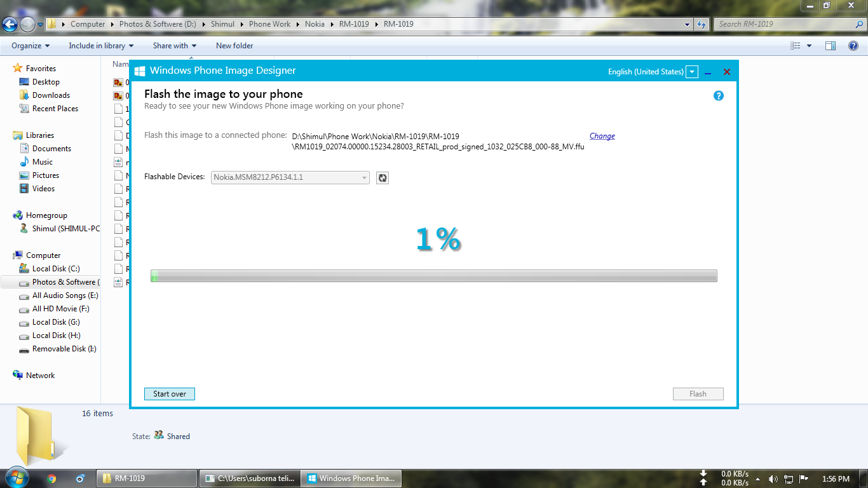
Task: Click the Explorer Back navigation button
Action: (x=10, y=24)
